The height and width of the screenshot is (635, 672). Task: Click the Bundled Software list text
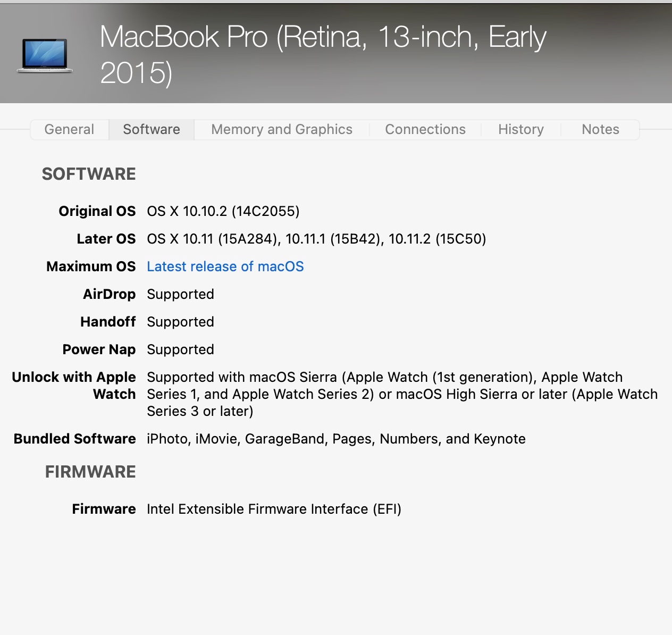tap(336, 439)
